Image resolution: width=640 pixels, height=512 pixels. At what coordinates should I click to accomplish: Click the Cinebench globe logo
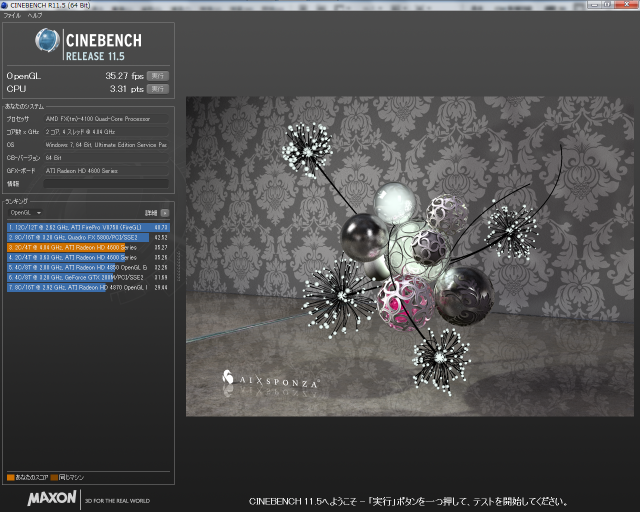point(47,40)
